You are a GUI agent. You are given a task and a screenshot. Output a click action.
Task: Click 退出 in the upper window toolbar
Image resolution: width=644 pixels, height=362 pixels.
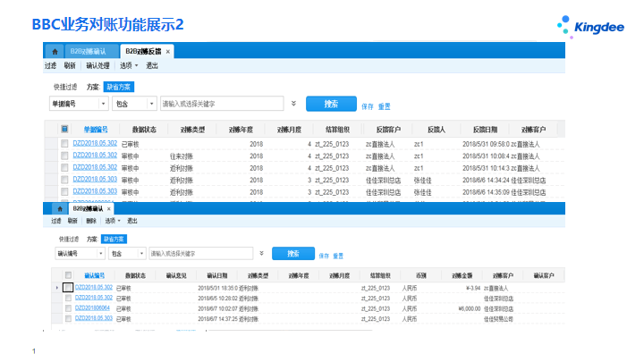[152, 65]
